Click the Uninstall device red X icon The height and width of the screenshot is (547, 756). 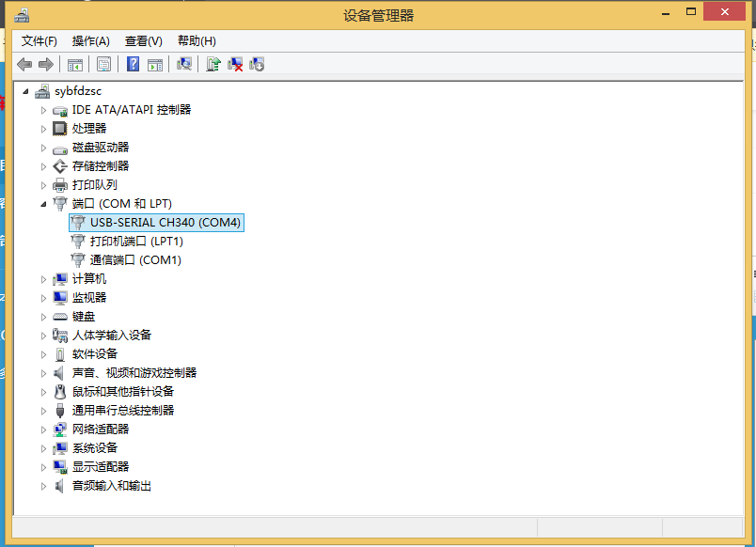pos(235,64)
